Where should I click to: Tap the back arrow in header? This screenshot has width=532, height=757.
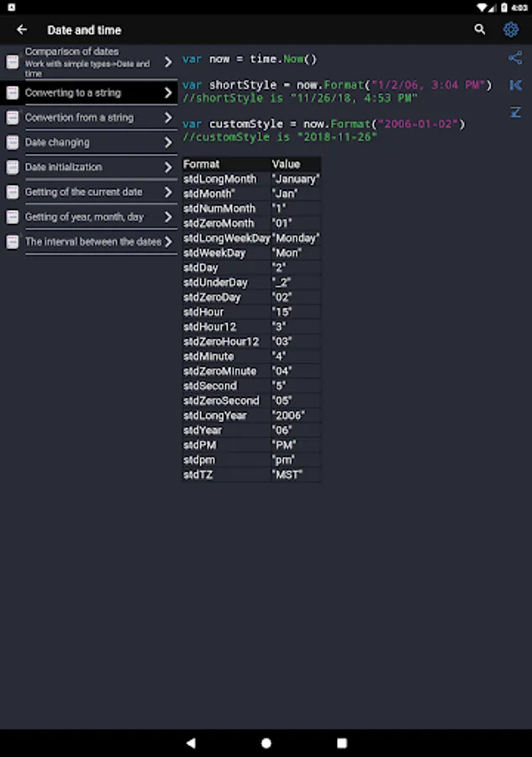22,29
